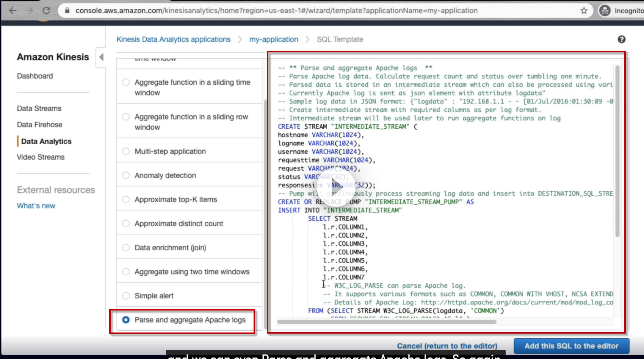Cancel and return to the editor
This screenshot has height=359, width=644.
(447, 346)
